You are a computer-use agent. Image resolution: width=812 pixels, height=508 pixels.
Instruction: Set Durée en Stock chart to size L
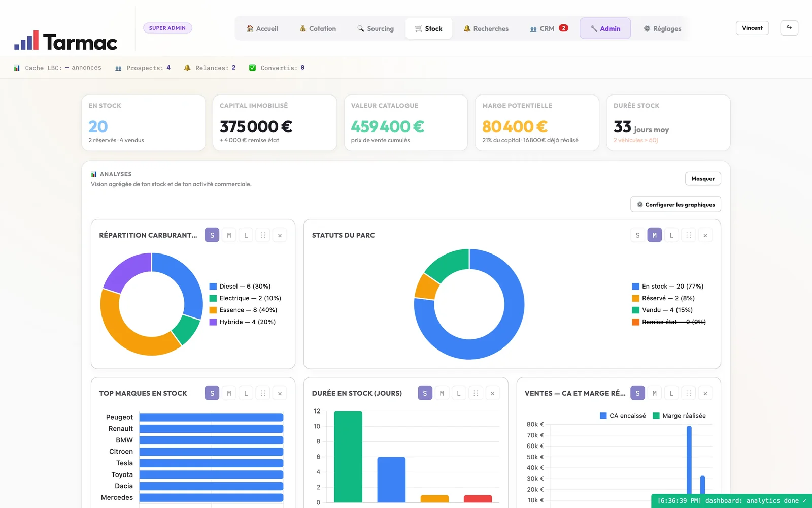pyautogui.click(x=459, y=393)
